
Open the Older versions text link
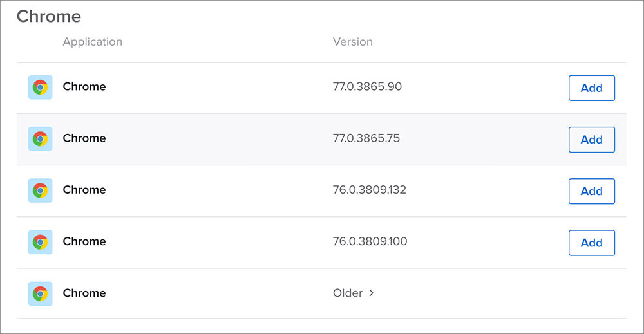(x=348, y=293)
